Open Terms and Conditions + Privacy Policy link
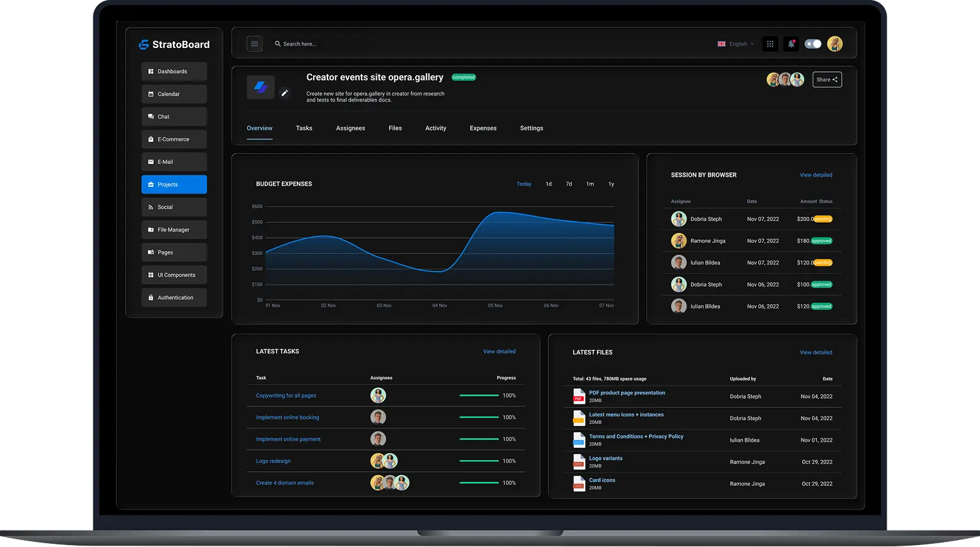This screenshot has width=980, height=547. click(636, 437)
